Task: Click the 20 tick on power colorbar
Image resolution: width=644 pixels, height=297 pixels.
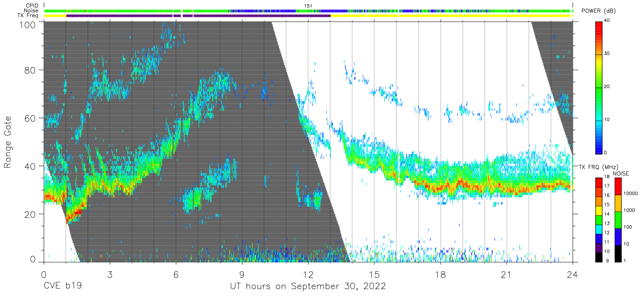Action: coord(608,86)
